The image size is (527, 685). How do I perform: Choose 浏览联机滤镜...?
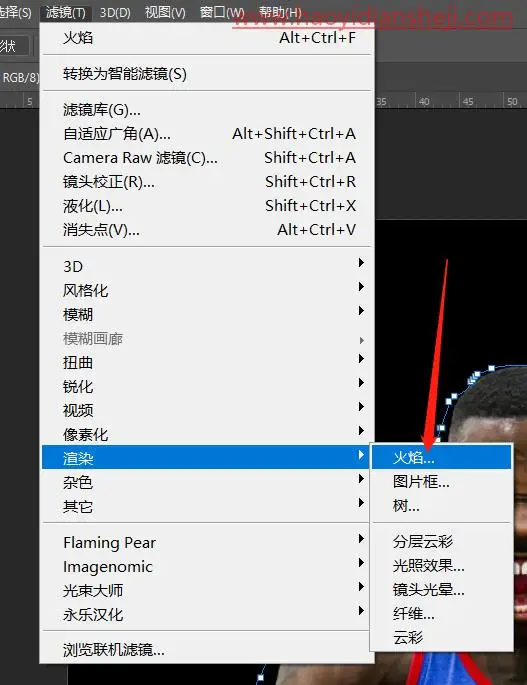208,650
